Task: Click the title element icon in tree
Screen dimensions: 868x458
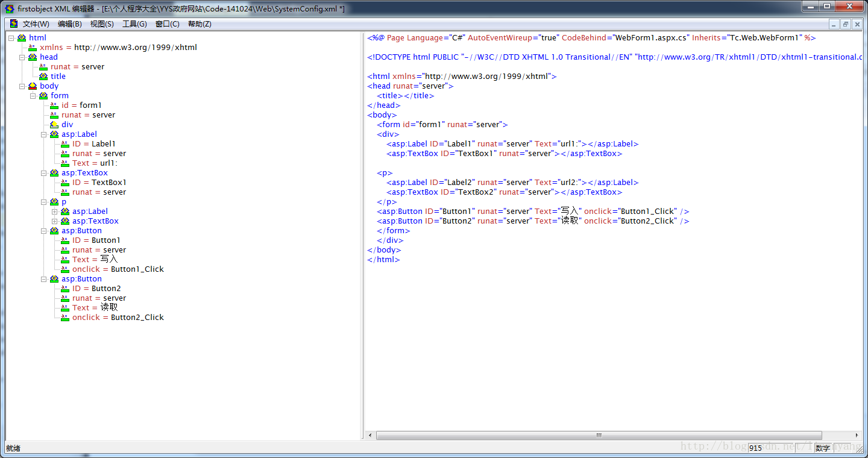Action: (x=43, y=77)
